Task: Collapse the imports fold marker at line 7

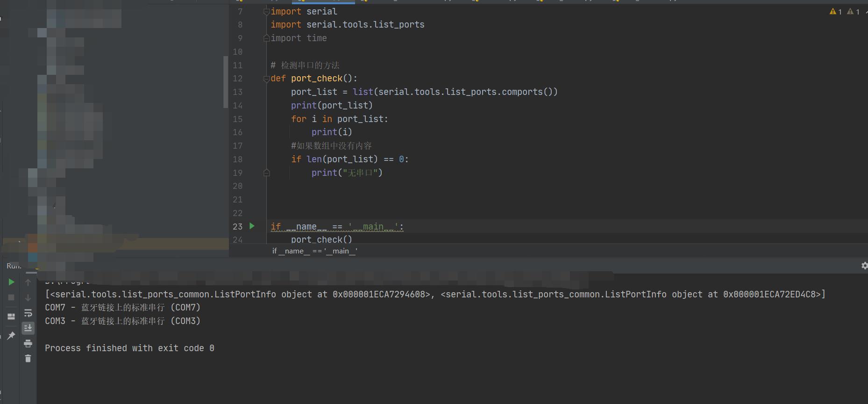Action: tap(266, 12)
